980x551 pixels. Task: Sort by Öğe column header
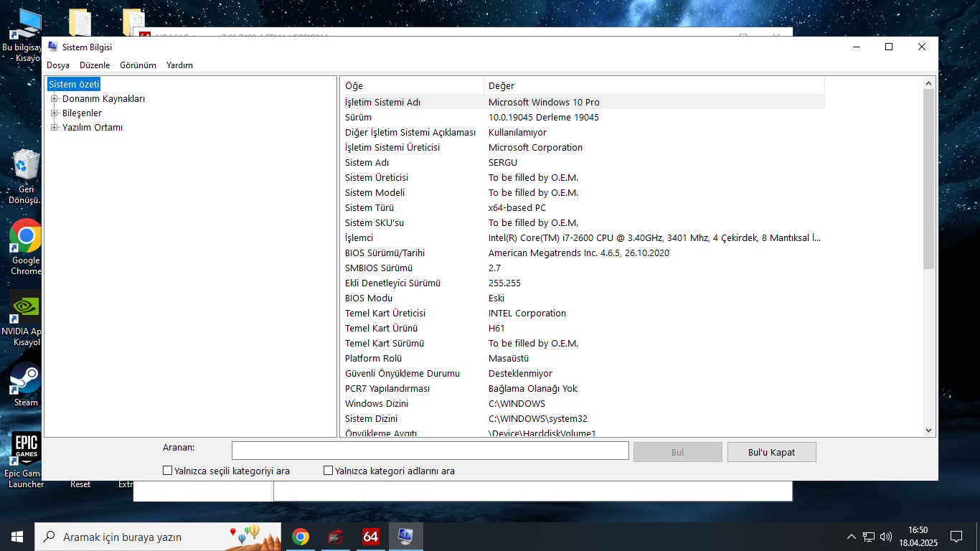click(413, 85)
